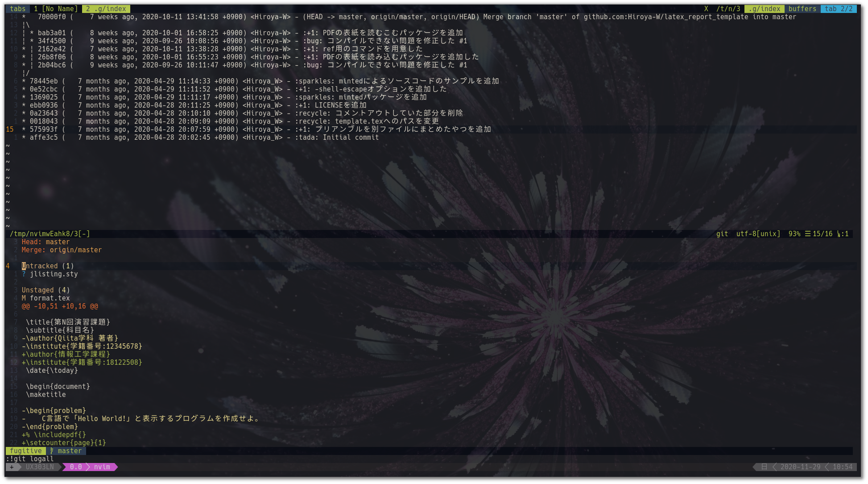868x484 pixels.
Task: Select commit 575993f log line
Action: (x=256, y=129)
